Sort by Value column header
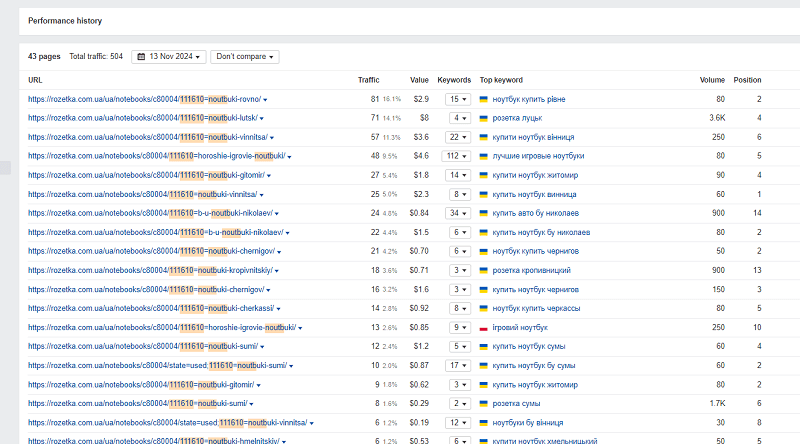800x444 pixels. 419,80
